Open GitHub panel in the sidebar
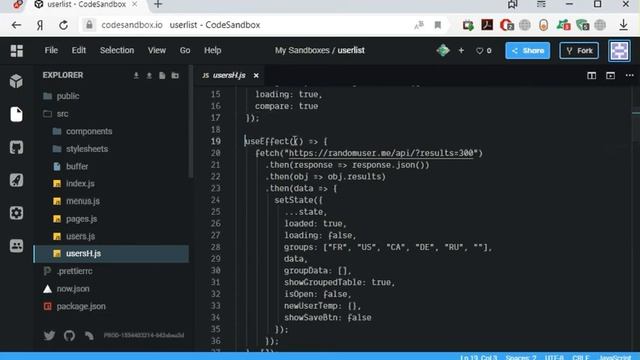This screenshot has height=360, width=640. point(16,147)
